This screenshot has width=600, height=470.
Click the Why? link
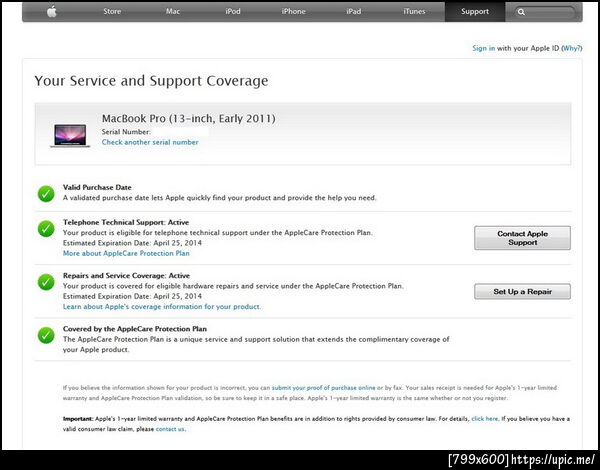(x=572, y=48)
